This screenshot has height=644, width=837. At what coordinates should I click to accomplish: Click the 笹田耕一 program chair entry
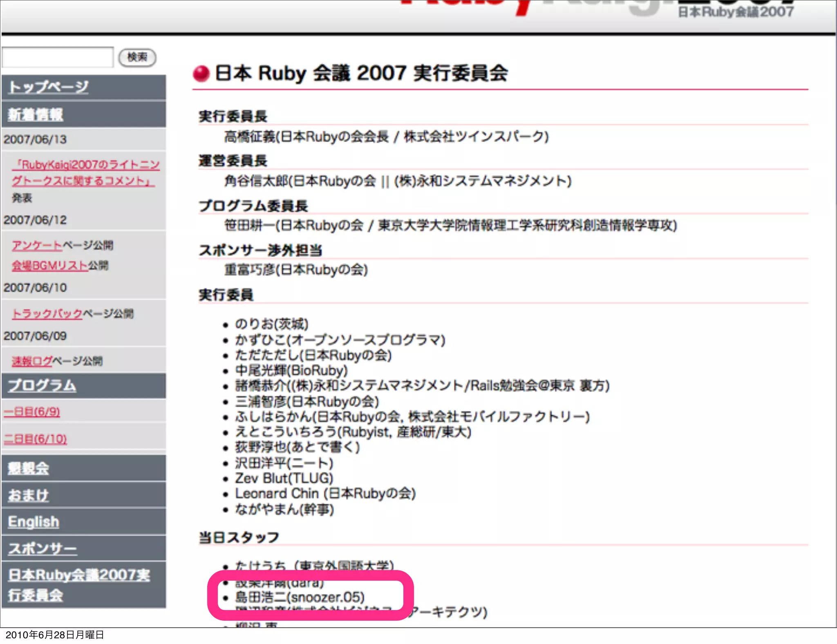tap(450, 225)
